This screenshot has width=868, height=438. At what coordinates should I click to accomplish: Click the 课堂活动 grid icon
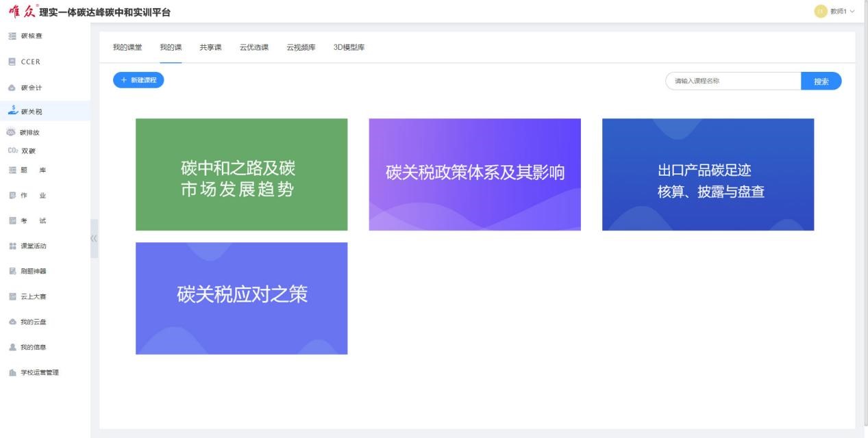point(12,246)
